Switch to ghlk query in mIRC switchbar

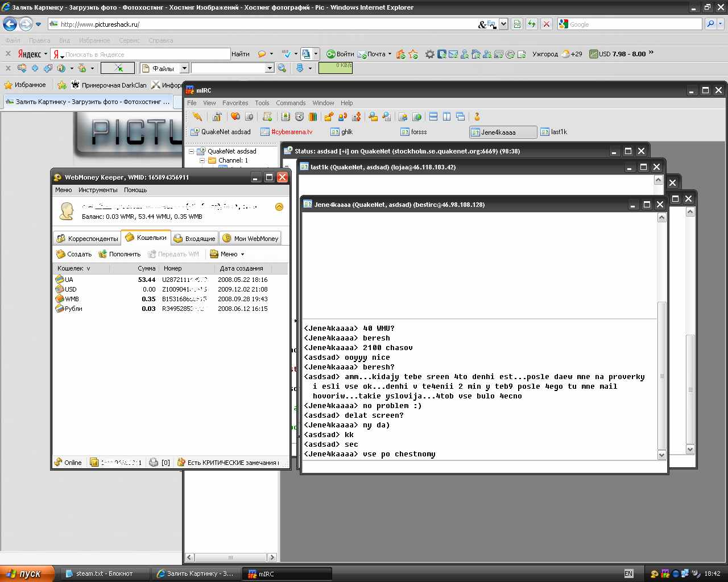(342, 132)
